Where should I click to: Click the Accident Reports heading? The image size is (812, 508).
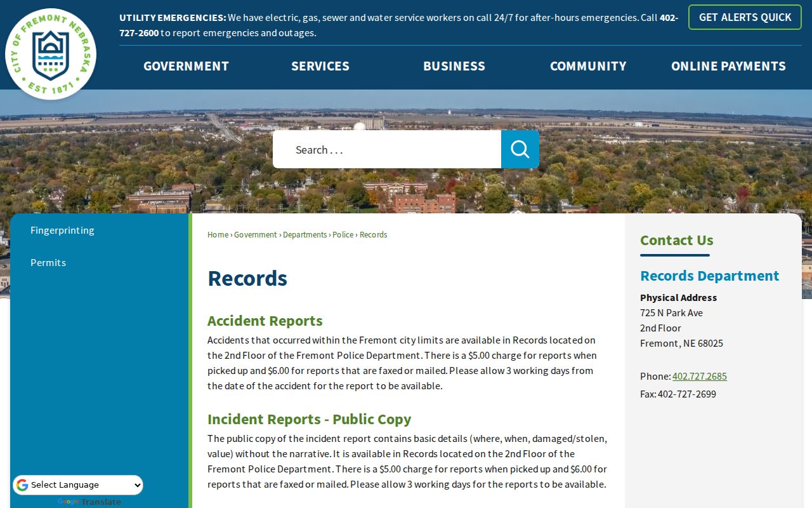[x=265, y=321]
